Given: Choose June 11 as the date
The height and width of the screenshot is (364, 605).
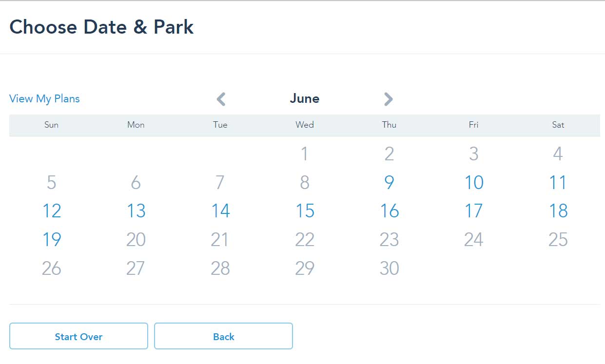Looking at the screenshot, I should tap(558, 183).
